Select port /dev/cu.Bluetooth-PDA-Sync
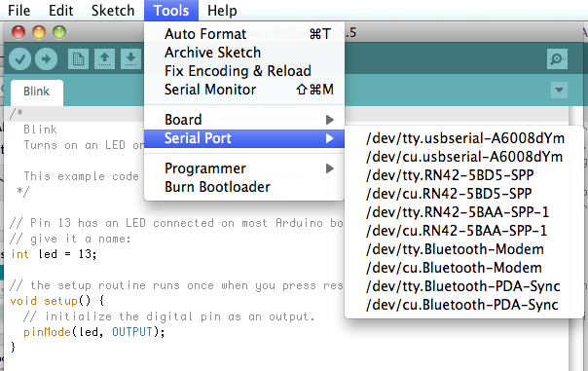 pos(463,305)
